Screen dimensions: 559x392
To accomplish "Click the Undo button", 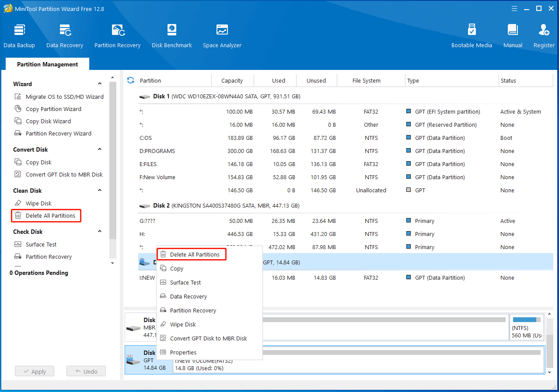I will pyautogui.click(x=86, y=371).
